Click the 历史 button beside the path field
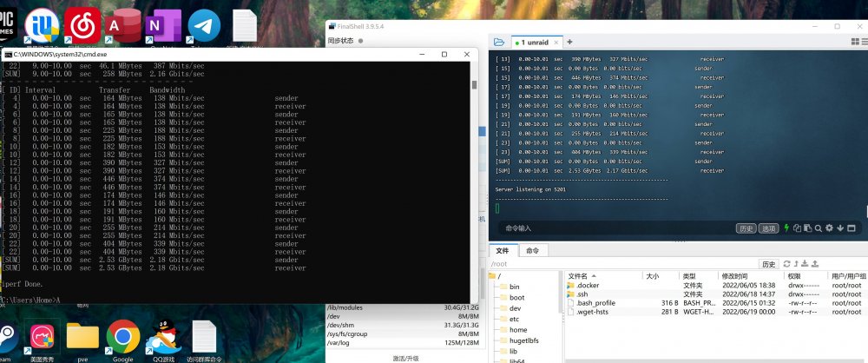868x363 pixels. point(769,264)
